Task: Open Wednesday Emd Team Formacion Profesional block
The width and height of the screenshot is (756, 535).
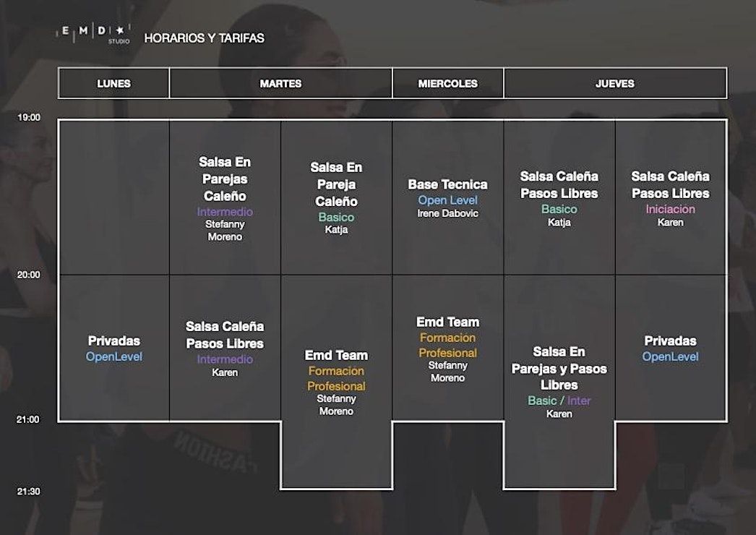Action: click(447, 348)
